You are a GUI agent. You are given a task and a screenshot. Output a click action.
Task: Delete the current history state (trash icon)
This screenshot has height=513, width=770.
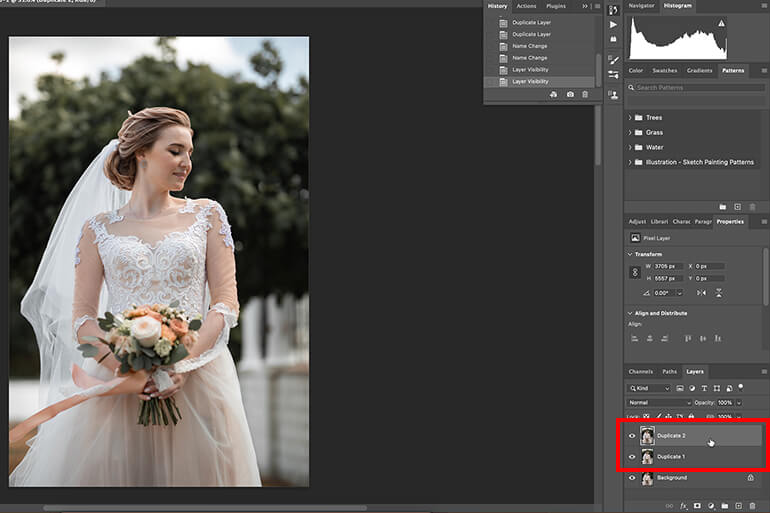(x=585, y=94)
